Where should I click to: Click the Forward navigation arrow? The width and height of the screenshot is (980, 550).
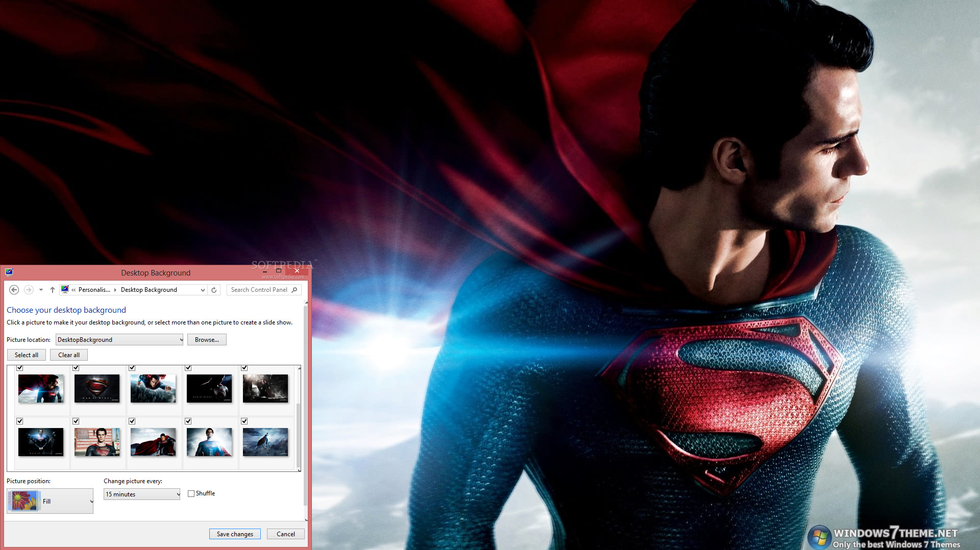pyautogui.click(x=29, y=290)
